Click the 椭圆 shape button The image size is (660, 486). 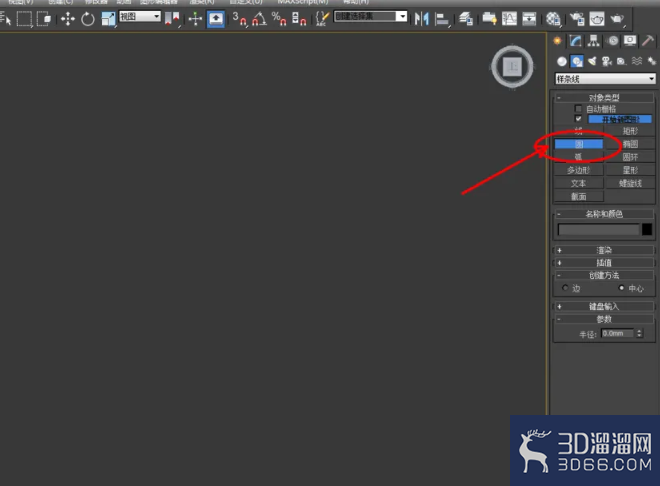pos(630,144)
